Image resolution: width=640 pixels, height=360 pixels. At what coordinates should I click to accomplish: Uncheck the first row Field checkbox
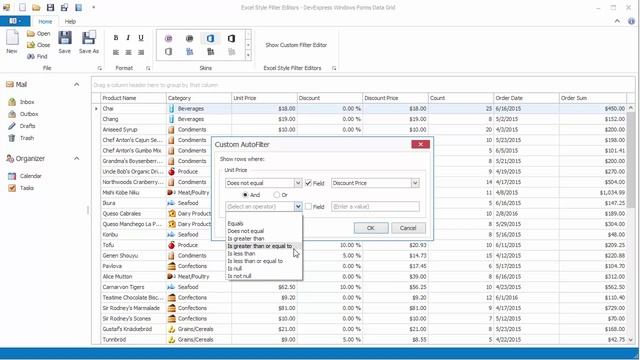click(x=309, y=183)
